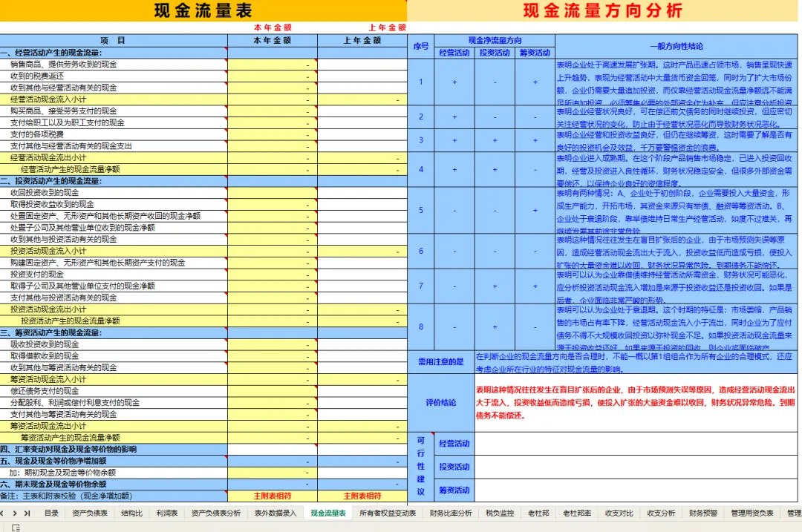Open the 税负监控 sheet tab
The width and height of the screenshot is (802, 532).
(500, 513)
